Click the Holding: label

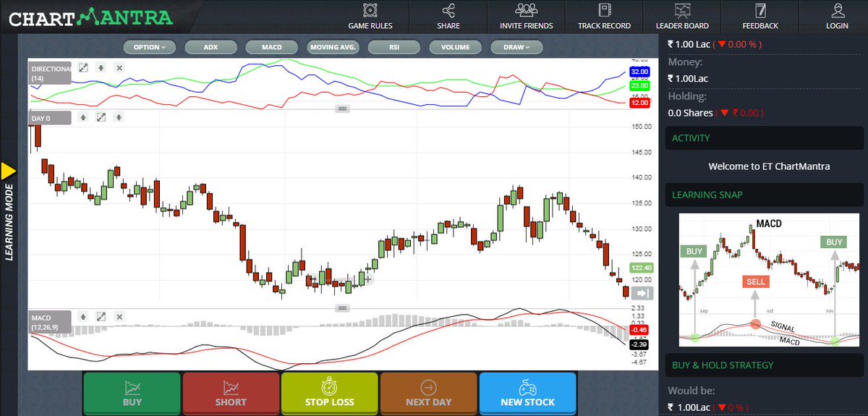coord(687,96)
